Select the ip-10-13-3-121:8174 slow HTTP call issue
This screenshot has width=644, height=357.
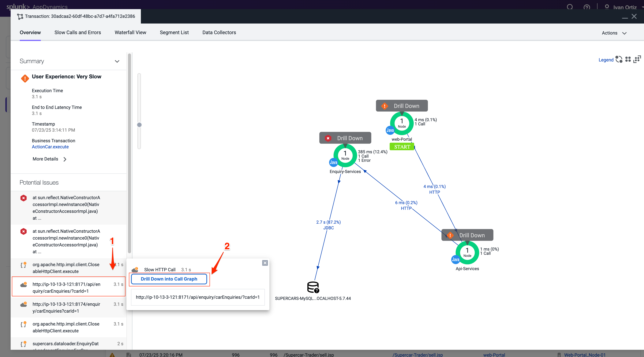pos(66,307)
